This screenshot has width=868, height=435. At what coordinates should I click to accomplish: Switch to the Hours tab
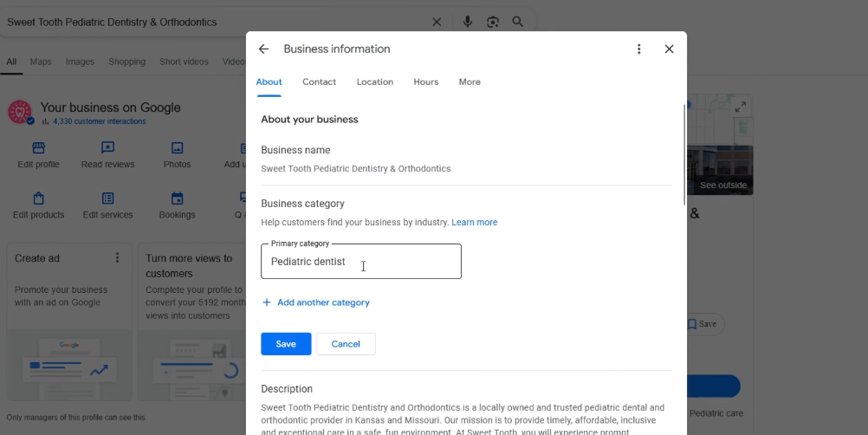[426, 82]
